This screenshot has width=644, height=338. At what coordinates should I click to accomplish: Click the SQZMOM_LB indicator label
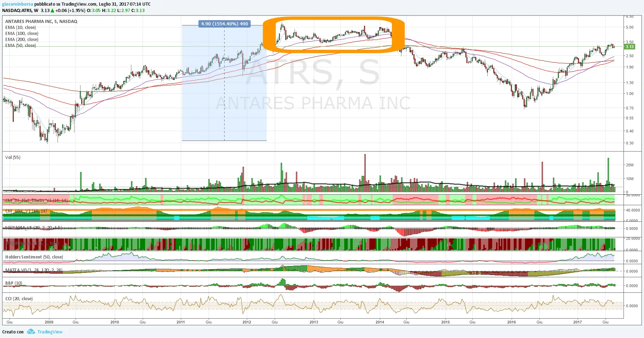(34, 228)
